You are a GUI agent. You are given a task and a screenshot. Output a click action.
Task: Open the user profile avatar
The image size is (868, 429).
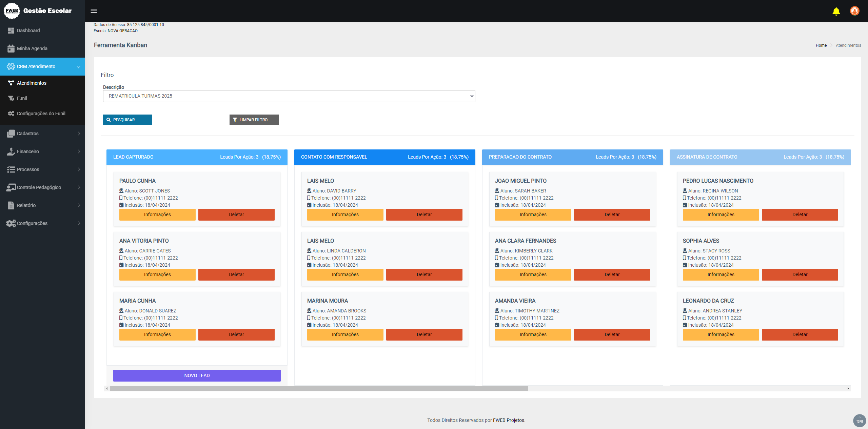854,11
